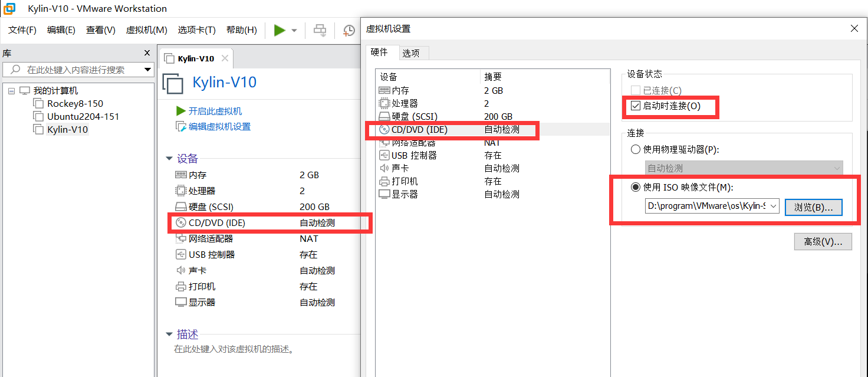
Task: Open the 查看(V) menu
Action: pos(101,30)
